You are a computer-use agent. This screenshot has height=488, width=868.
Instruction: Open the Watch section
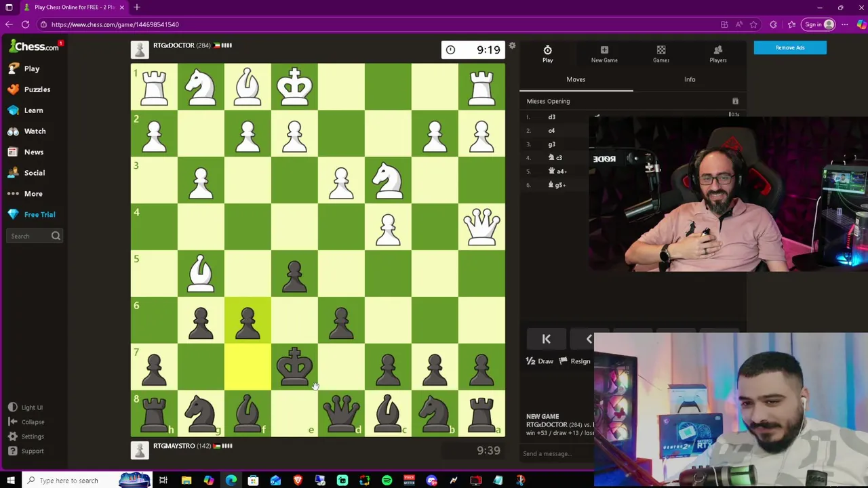pos(27,131)
